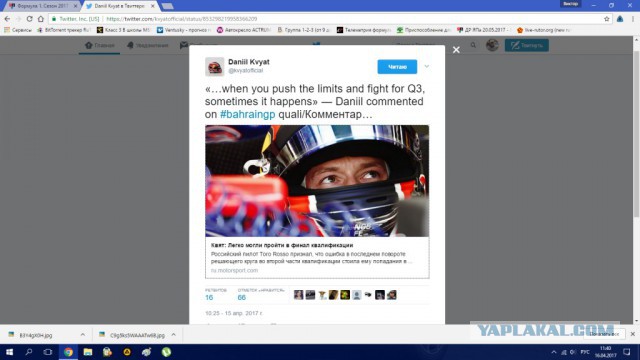Open the Daniil Kvyat name link
Screen dimensions: 640x360
pos(249,62)
